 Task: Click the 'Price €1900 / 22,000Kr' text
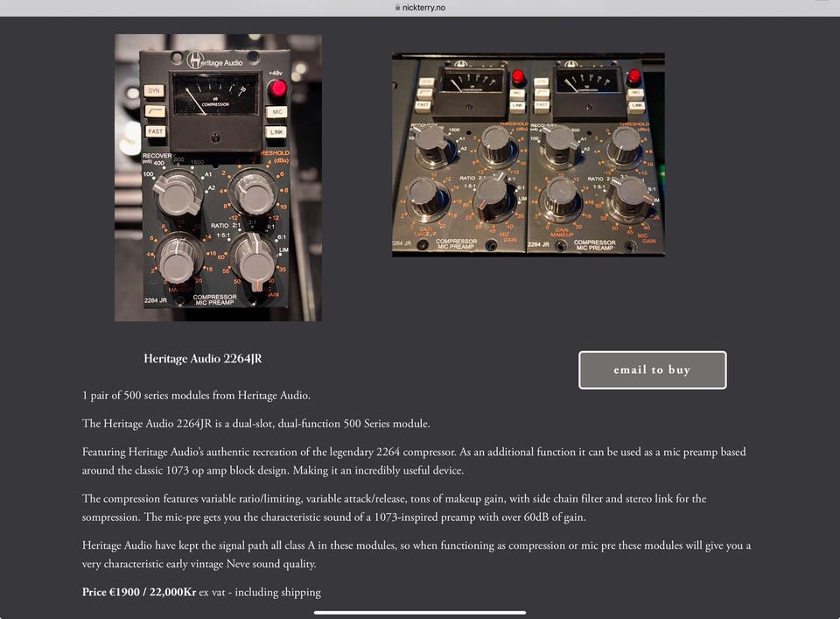click(x=139, y=592)
